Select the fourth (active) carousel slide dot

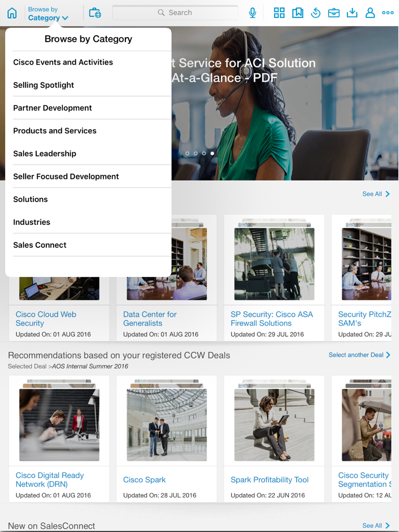coord(212,154)
